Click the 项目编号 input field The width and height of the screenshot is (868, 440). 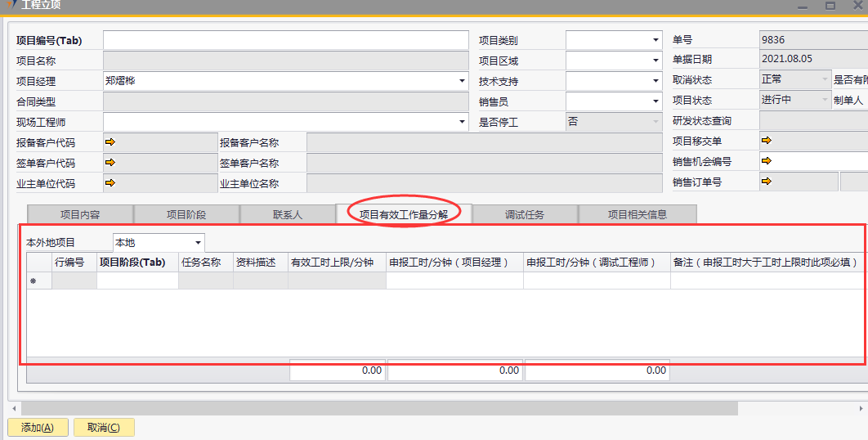point(285,40)
